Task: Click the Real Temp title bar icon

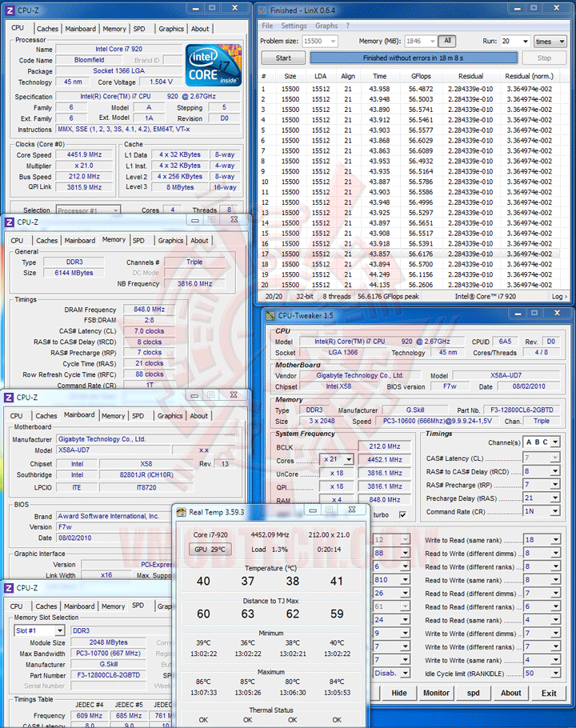Action: click(181, 512)
